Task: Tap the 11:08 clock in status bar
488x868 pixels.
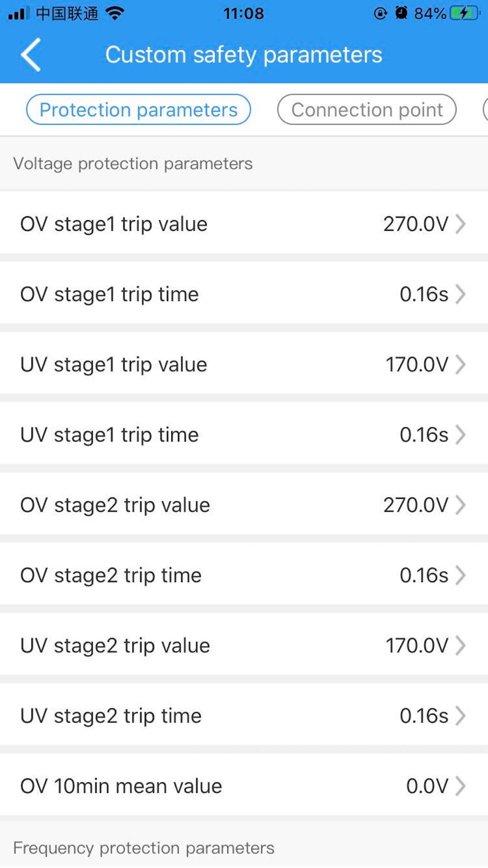Action: click(x=244, y=13)
